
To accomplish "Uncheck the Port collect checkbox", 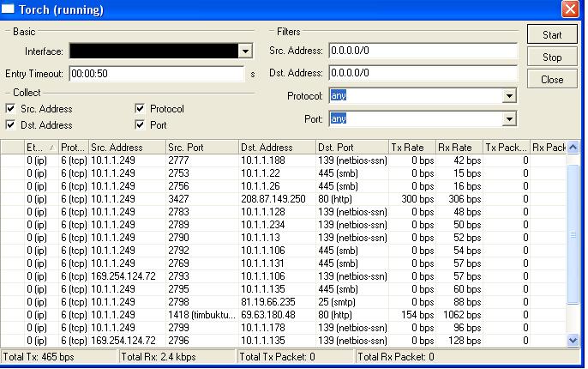I will click(140, 125).
